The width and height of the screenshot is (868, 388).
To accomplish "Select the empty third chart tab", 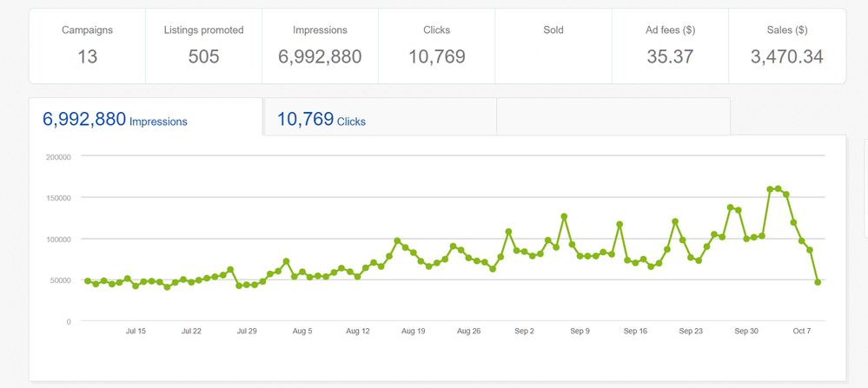I will point(613,117).
